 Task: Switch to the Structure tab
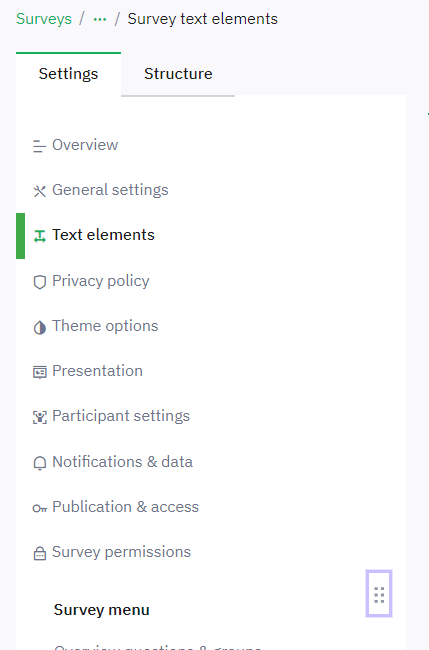178,74
